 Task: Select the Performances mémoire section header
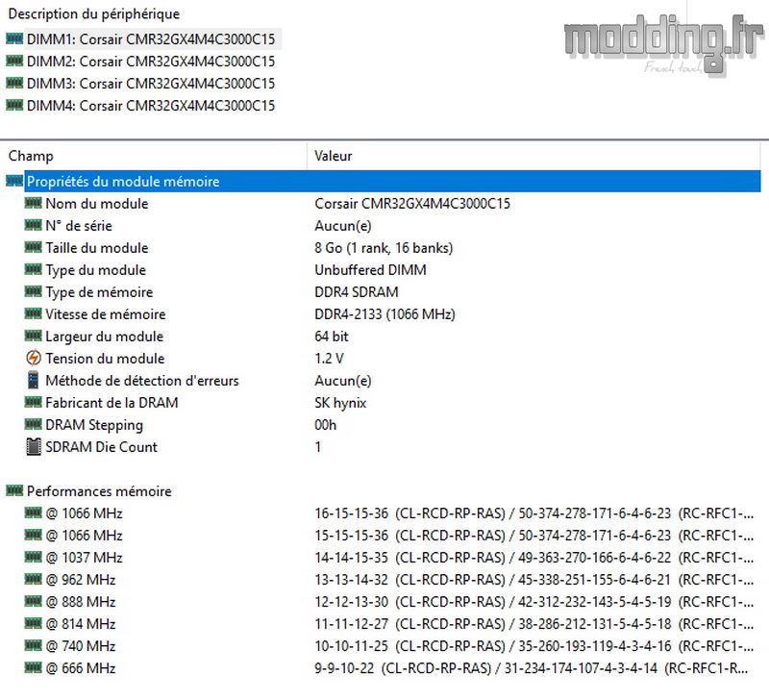pyautogui.click(x=99, y=491)
